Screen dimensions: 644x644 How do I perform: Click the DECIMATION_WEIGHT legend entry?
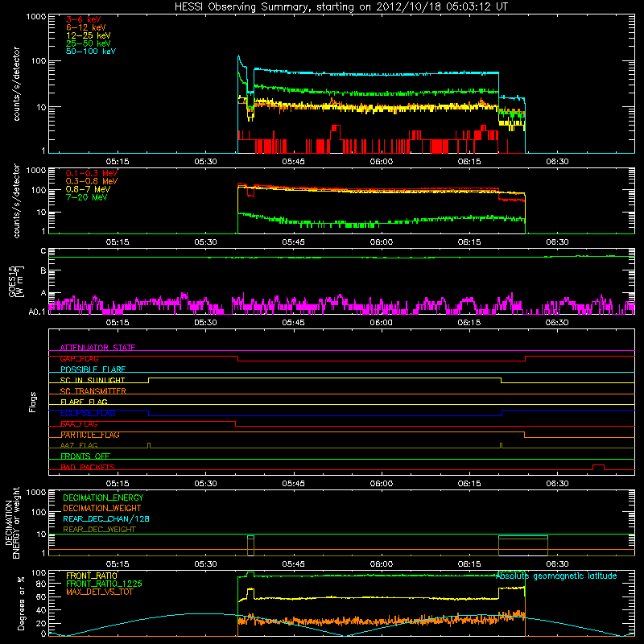(x=102, y=508)
